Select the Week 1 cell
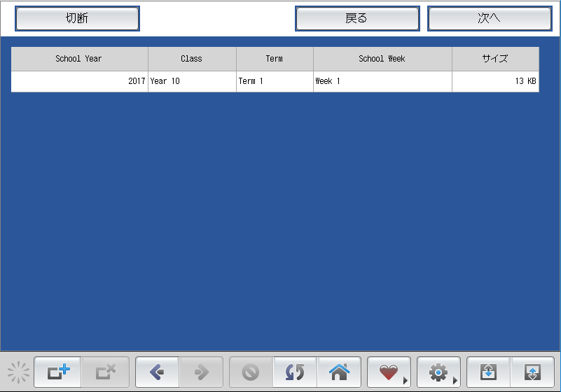The width and height of the screenshot is (561, 392). point(382,81)
